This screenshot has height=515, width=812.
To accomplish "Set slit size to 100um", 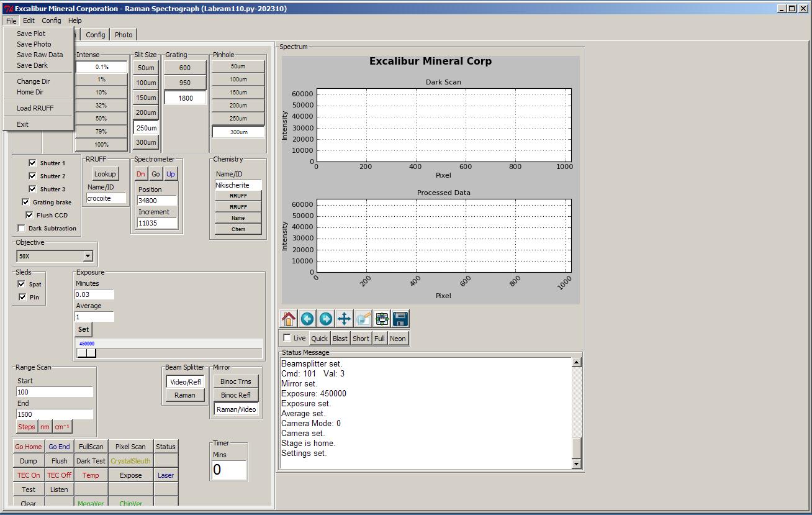I will pyautogui.click(x=146, y=83).
